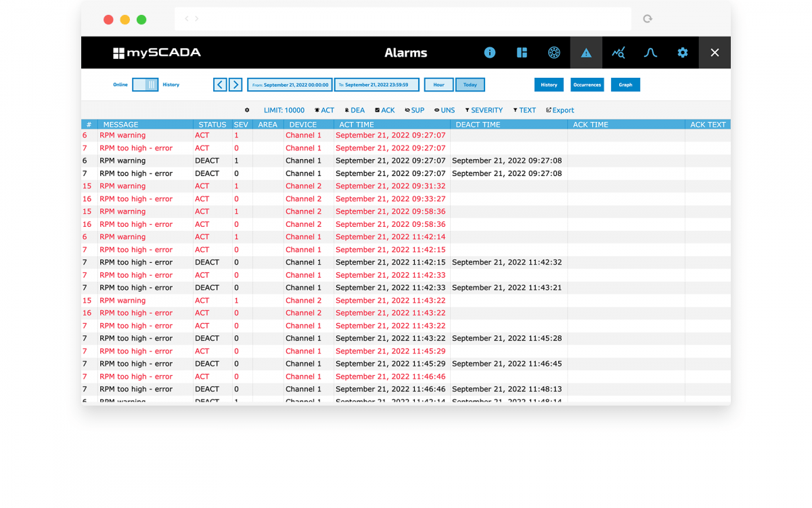Click the Graph button

pos(625,85)
